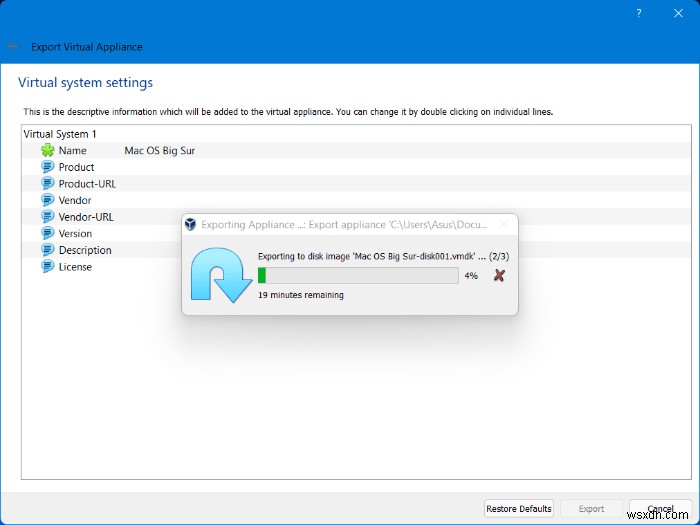Image resolution: width=700 pixels, height=525 pixels.
Task: Click the 'Exporting to disk image' status line
Action: (x=383, y=256)
